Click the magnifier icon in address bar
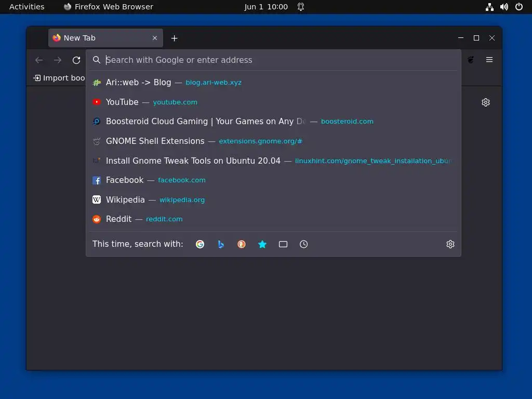The width and height of the screenshot is (532, 399). pyautogui.click(x=96, y=60)
